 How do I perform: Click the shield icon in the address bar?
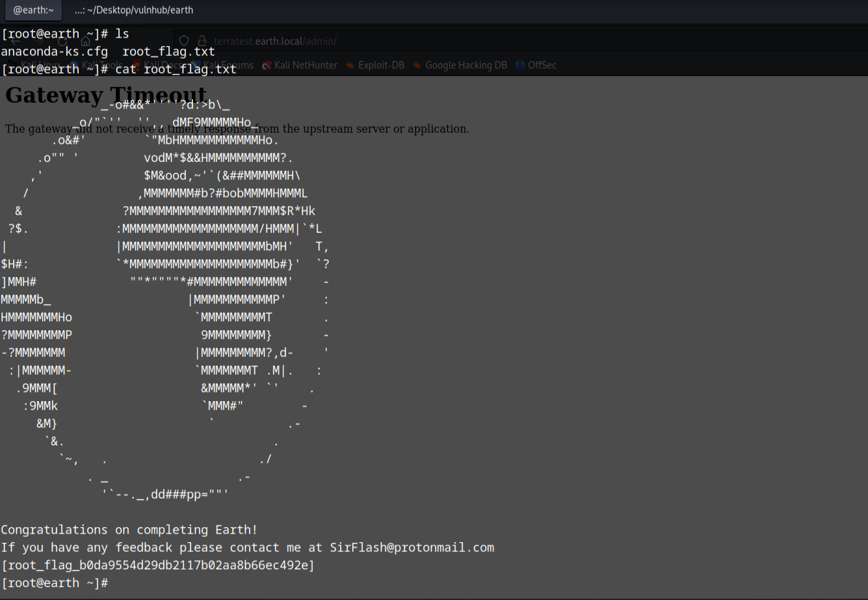point(184,41)
